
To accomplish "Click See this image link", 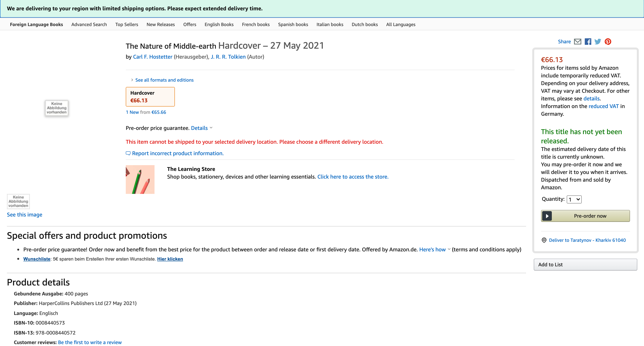I will point(25,215).
